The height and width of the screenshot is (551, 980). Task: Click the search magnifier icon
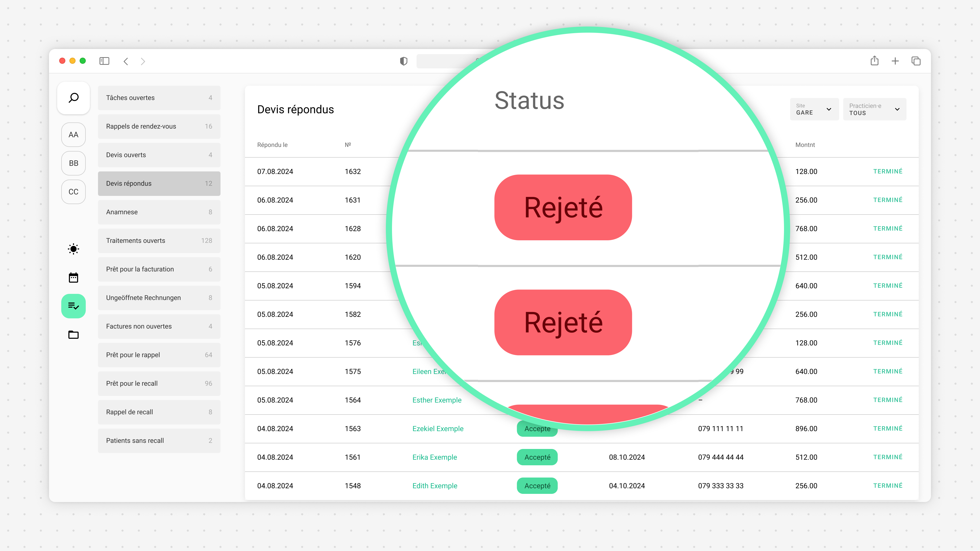click(x=73, y=98)
